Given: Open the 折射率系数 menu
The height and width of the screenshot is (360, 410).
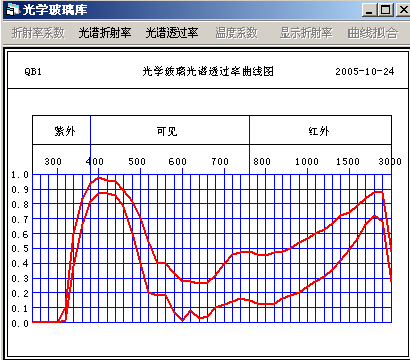Looking at the screenshot, I should [x=38, y=33].
